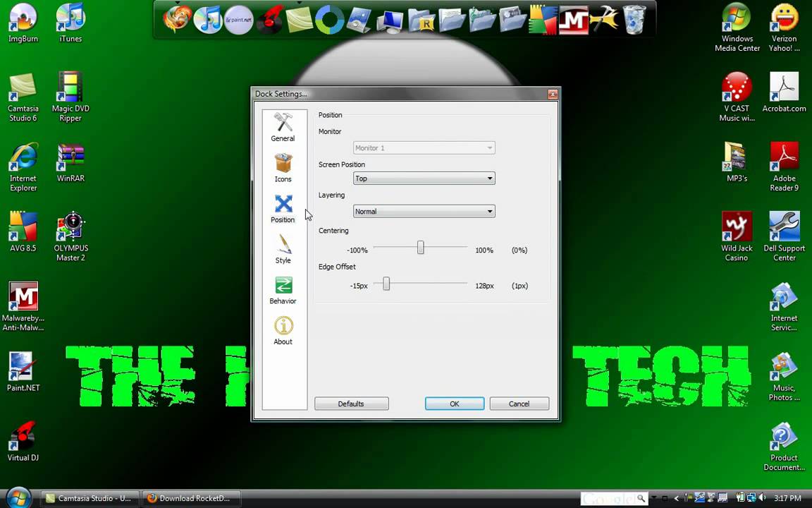Open Layering dropdown showing Normal
The image size is (812, 508).
tap(424, 212)
